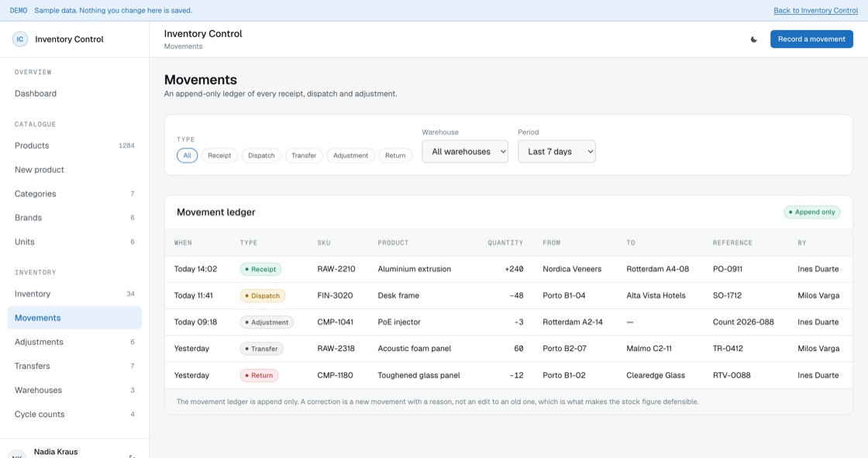
Task: Click SKU RAW-2318 in the ledger
Action: [x=336, y=349]
